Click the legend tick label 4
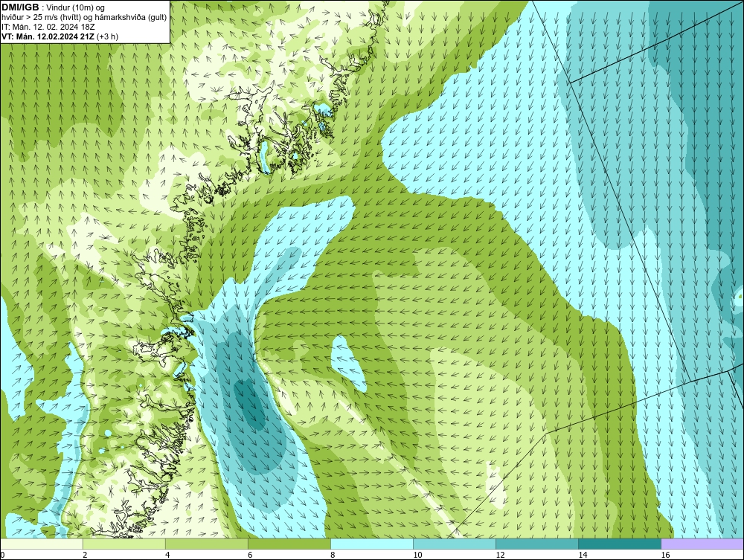The height and width of the screenshot is (560, 744). tap(167, 555)
